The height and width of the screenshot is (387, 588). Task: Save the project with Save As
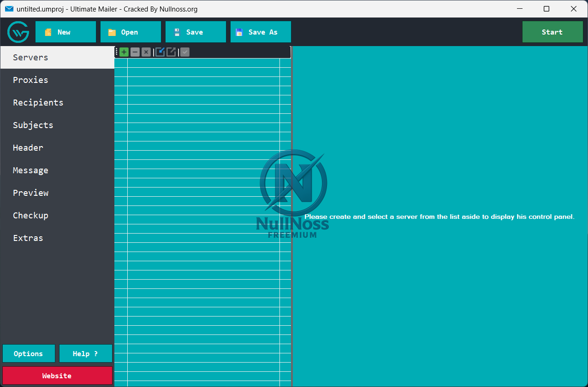click(x=261, y=32)
